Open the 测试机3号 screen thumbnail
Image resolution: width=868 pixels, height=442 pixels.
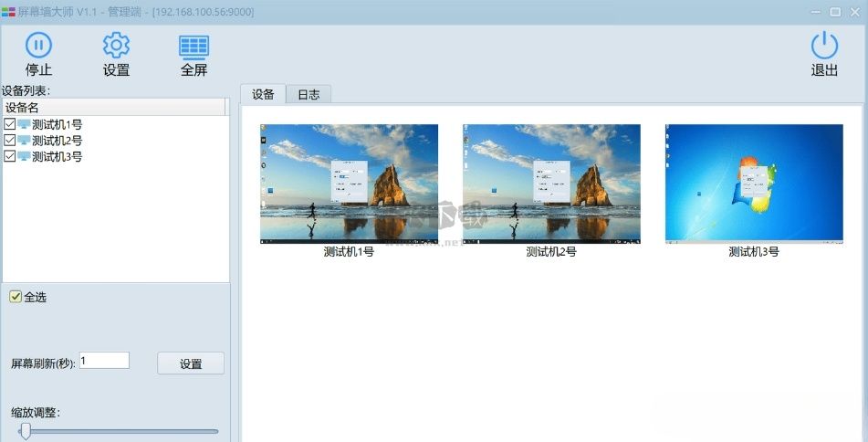(754, 184)
